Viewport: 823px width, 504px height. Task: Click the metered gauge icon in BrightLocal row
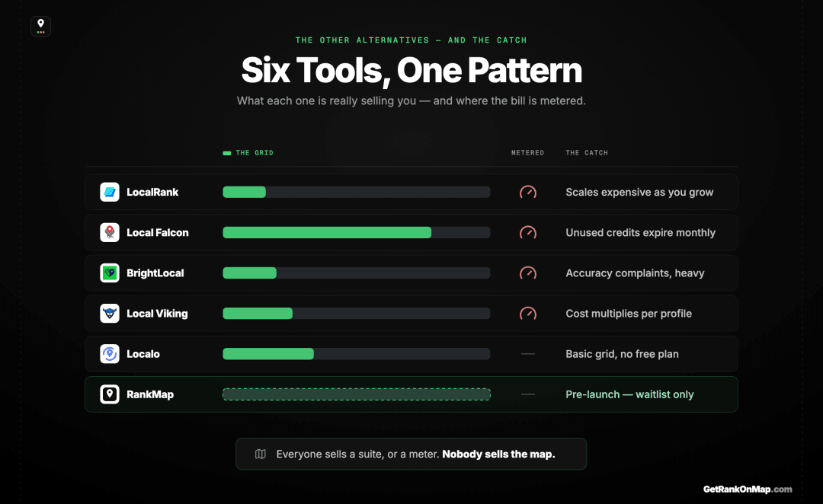528,273
